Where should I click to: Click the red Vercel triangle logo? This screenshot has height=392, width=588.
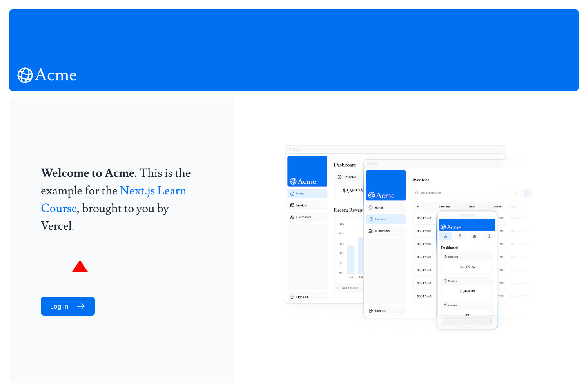tap(80, 266)
